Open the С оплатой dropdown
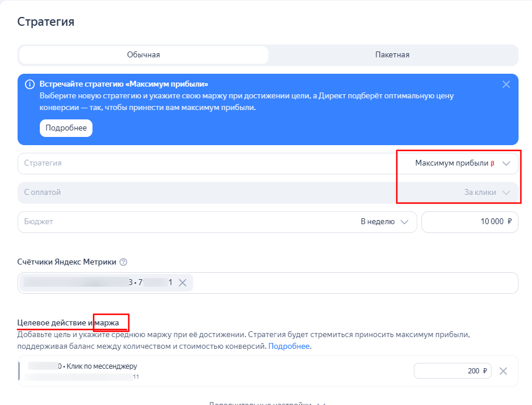Screen dimensions: 532x405 pyautogui.click(x=267, y=192)
